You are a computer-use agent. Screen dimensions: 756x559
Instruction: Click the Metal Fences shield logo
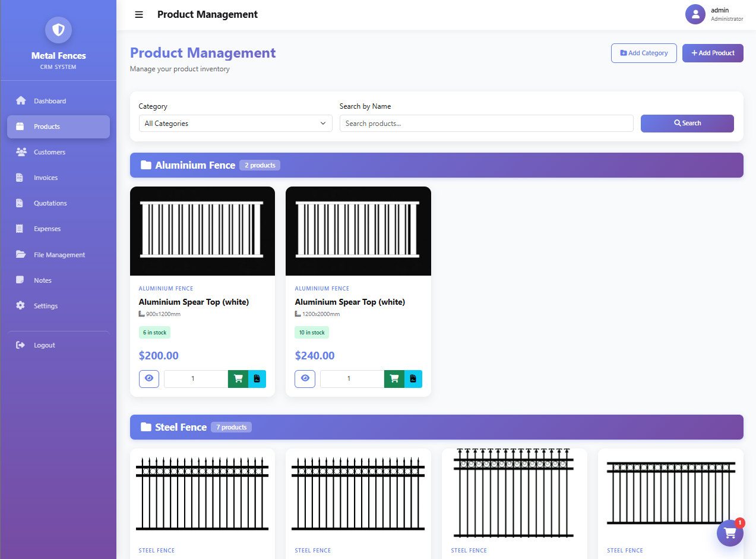pos(58,30)
